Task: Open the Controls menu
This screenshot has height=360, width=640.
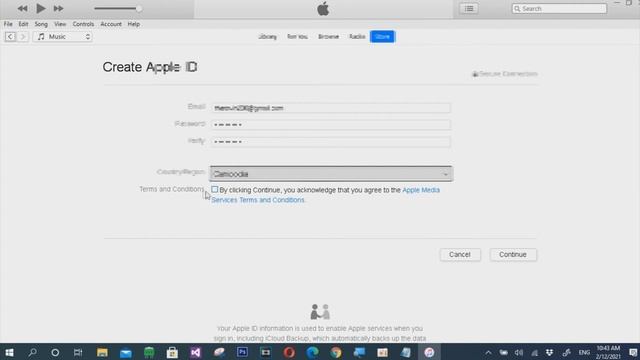Action: pyautogui.click(x=83, y=24)
